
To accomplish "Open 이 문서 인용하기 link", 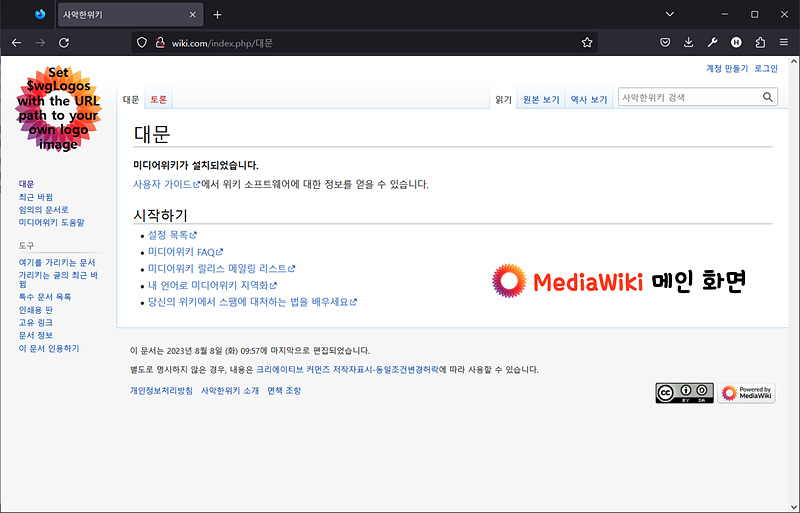I will 49,349.
